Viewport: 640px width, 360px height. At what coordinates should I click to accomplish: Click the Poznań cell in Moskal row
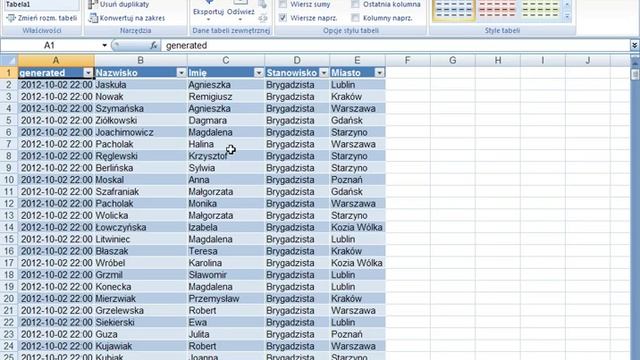click(358, 180)
